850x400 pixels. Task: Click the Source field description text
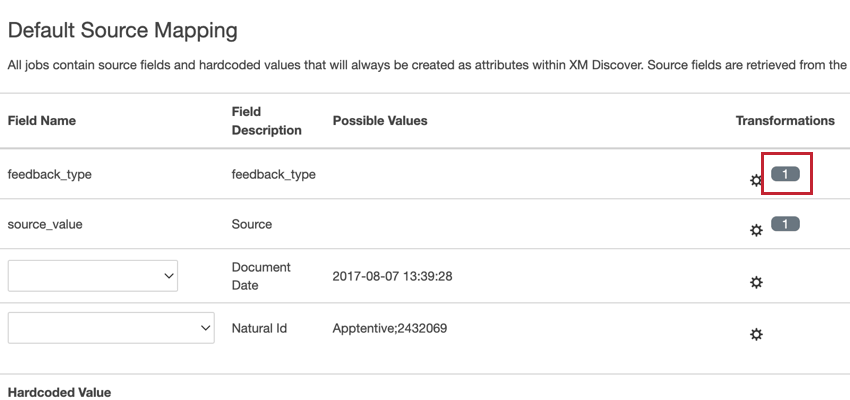tap(252, 224)
